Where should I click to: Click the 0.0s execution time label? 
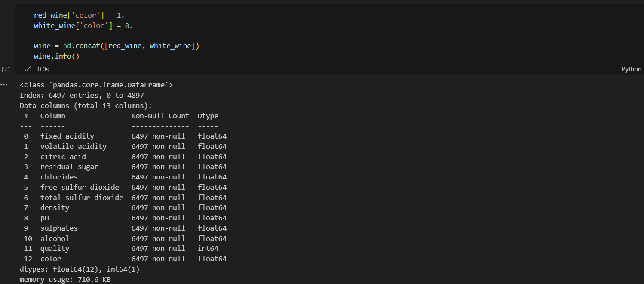43,69
